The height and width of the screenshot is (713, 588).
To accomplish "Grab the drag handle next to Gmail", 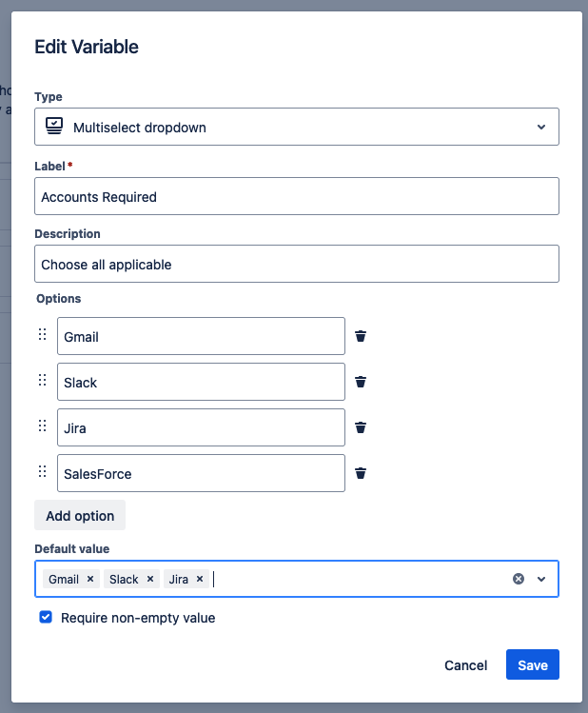I will 42,335.
